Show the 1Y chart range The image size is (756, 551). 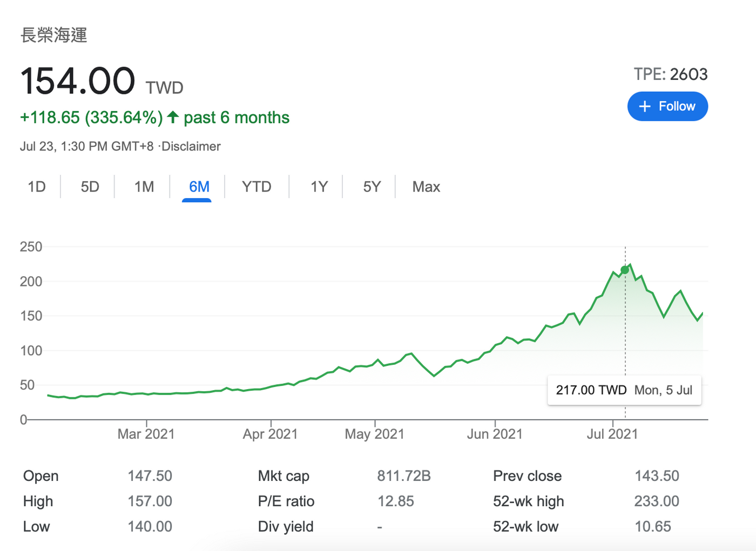(x=319, y=187)
